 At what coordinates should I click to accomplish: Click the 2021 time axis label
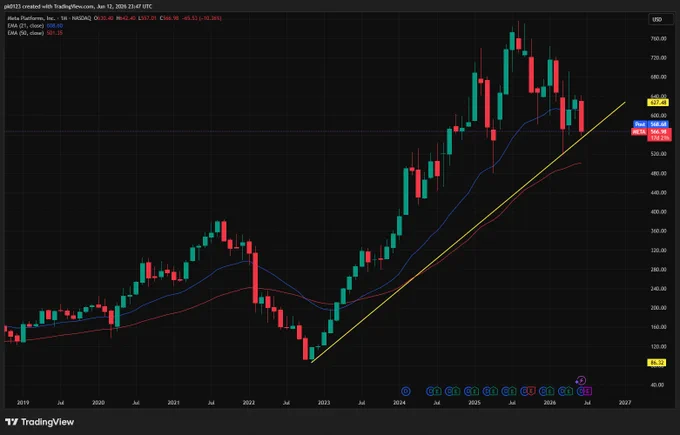pos(173,403)
